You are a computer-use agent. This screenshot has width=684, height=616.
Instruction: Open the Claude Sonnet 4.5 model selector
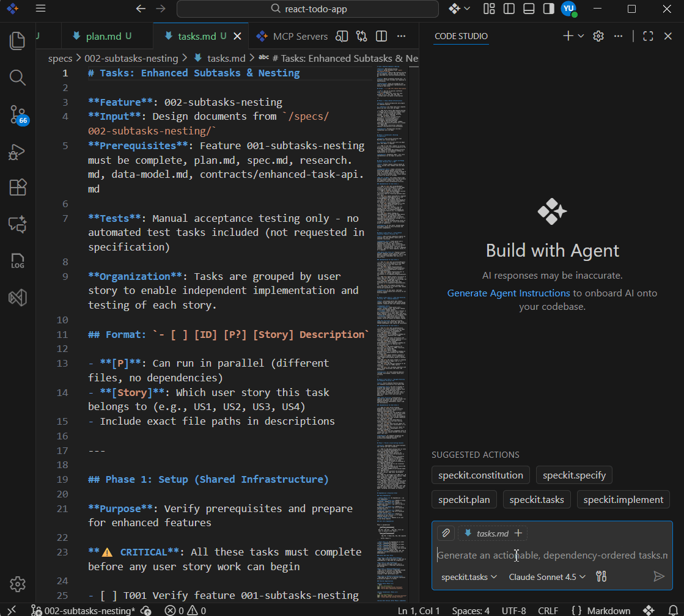[x=546, y=576]
